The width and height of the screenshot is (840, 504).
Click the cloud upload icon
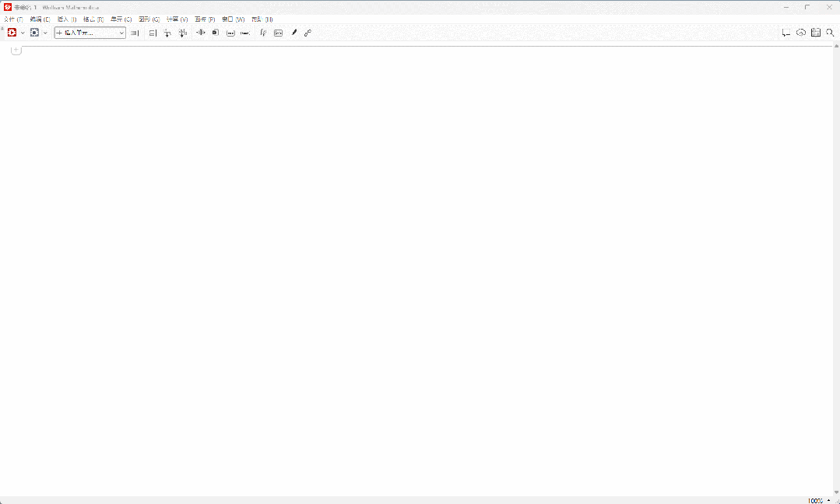[x=801, y=33]
